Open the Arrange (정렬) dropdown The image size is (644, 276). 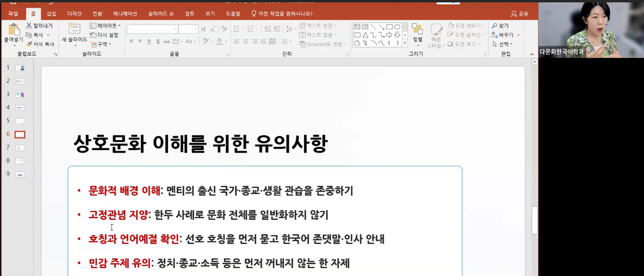[418, 34]
